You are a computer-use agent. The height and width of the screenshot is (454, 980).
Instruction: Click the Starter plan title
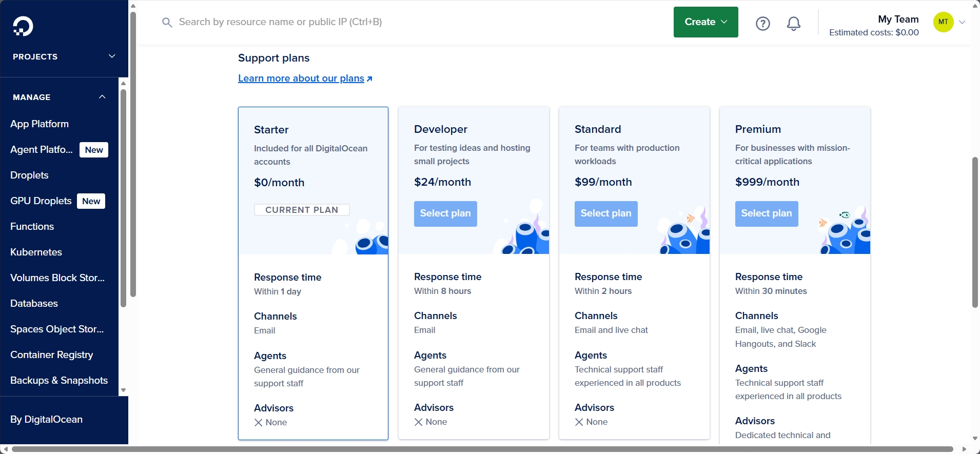point(271,130)
